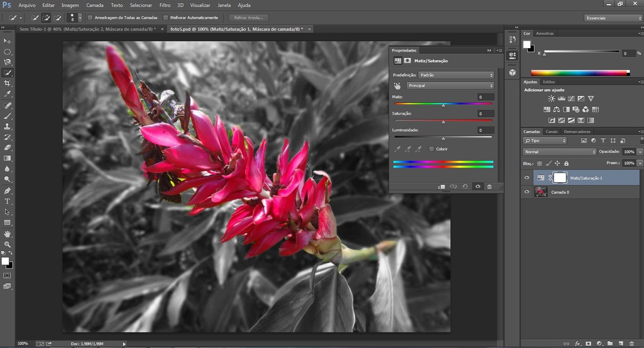This screenshot has height=348, width=644.
Task: Delete adjustment using Properties trash icon
Action: pyautogui.click(x=489, y=187)
